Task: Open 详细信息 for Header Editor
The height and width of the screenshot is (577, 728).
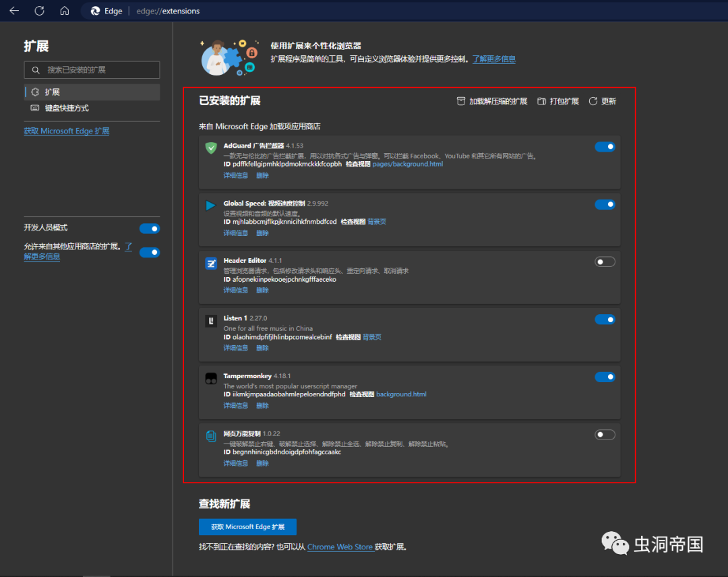Action: tap(235, 290)
